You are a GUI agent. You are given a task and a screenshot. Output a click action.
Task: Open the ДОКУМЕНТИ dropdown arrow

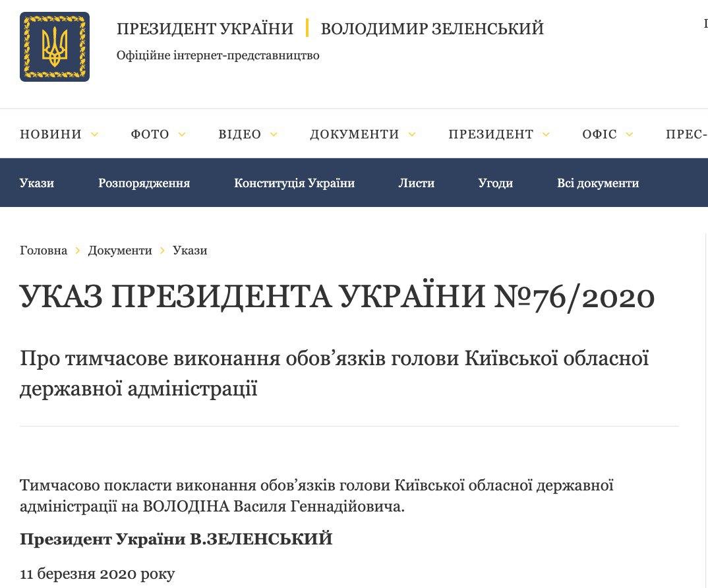click(412, 134)
